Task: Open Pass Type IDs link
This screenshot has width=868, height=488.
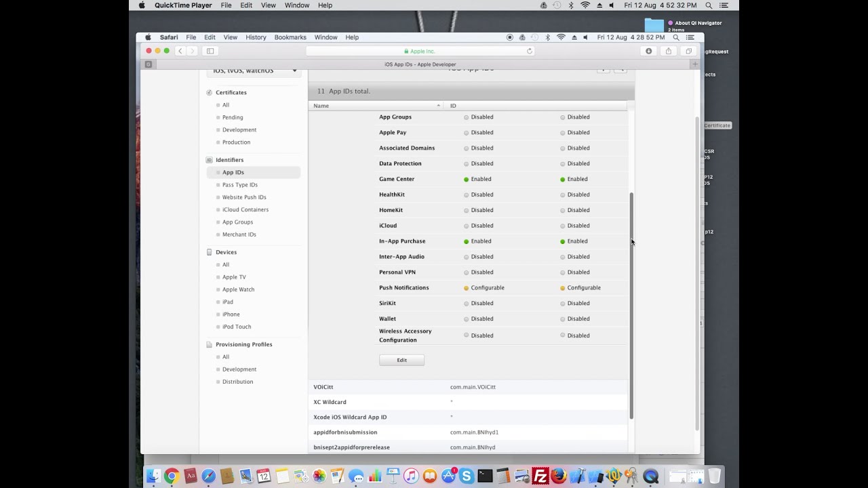Action: [240, 185]
